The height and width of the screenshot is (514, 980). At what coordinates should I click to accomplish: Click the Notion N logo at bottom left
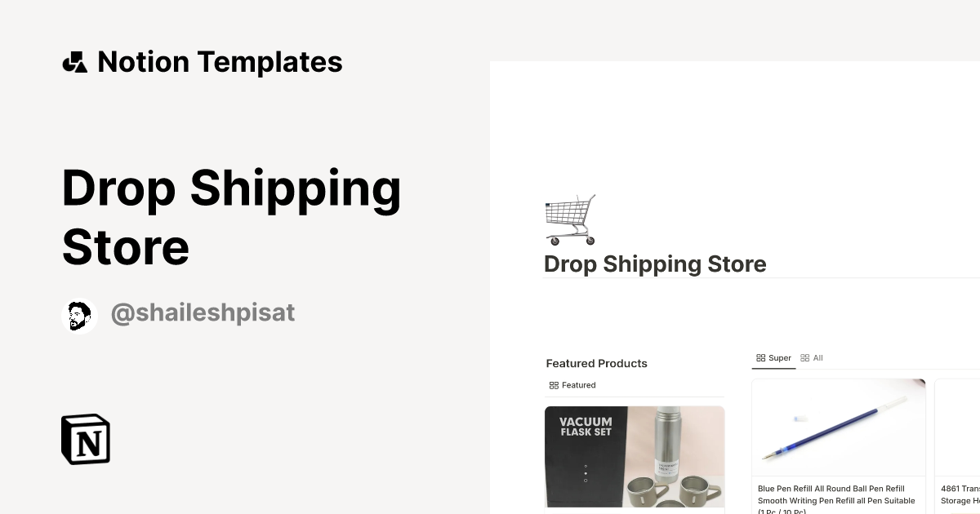(85, 439)
